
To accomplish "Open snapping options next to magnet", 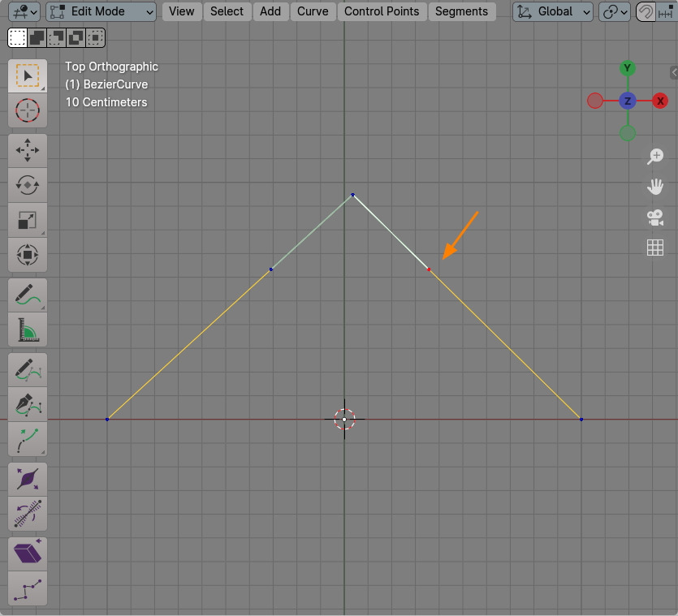I will pyautogui.click(x=666, y=11).
